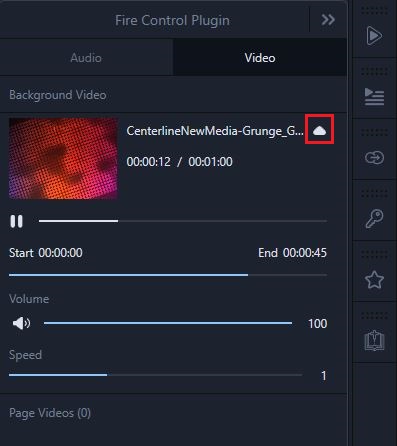Viewport: 397px width, 446px height.
Task: Click the video playback progress bar
Action: click(183, 221)
